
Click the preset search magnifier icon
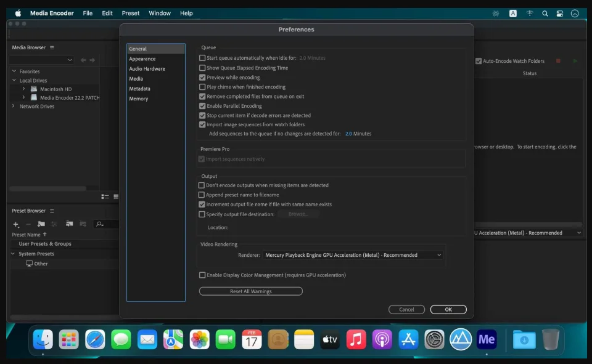[x=99, y=224]
